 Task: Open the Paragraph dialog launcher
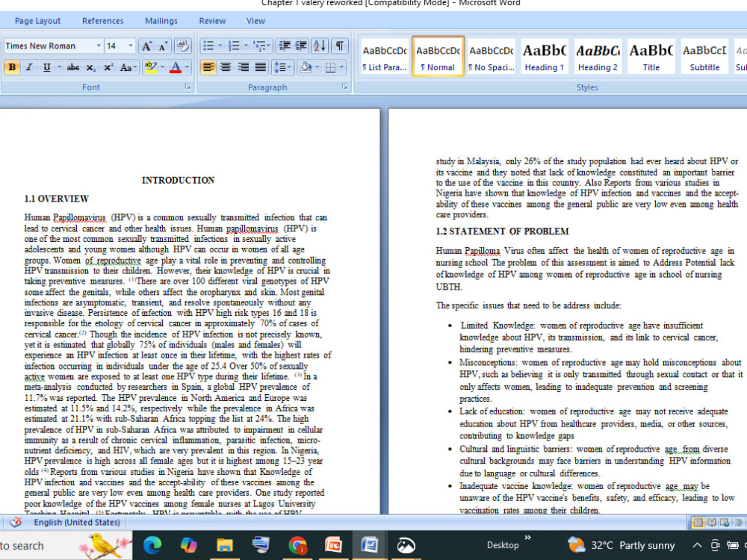pos(344,87)
